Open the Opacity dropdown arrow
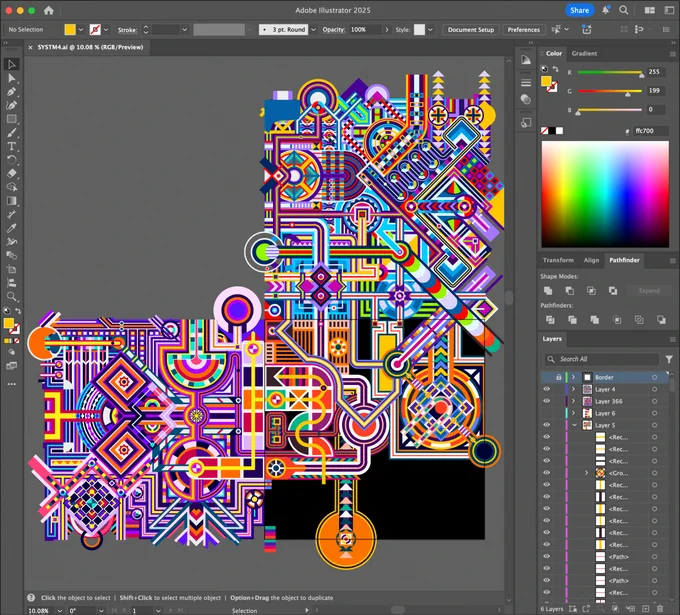The height and width of the screenshot is (615, 680). [387, 29]
